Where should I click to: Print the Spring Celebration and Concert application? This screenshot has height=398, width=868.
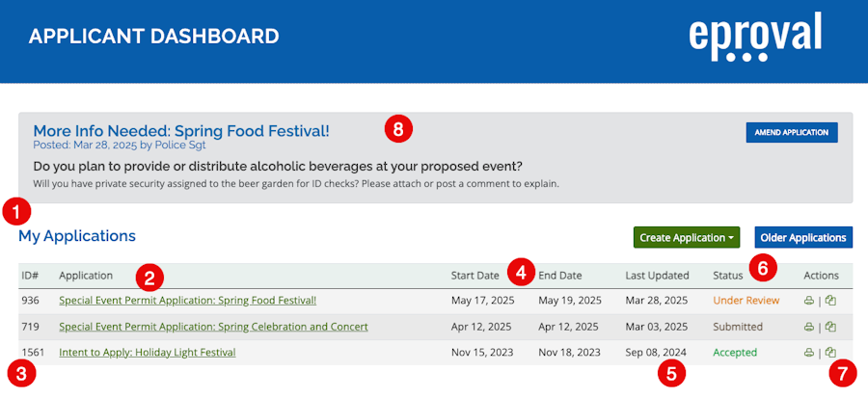(x=809, y=327)
